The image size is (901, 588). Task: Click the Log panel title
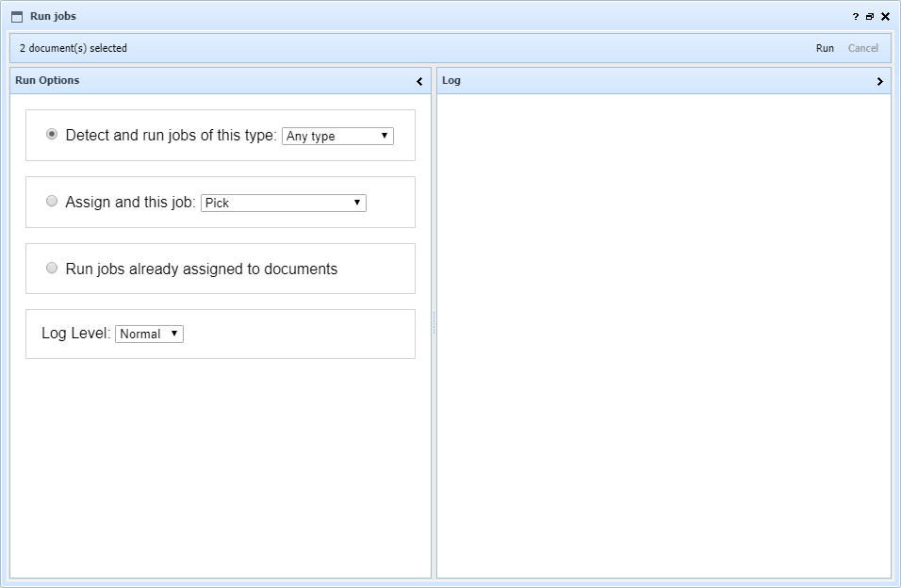pyautogui.click(x=451, y=81)
